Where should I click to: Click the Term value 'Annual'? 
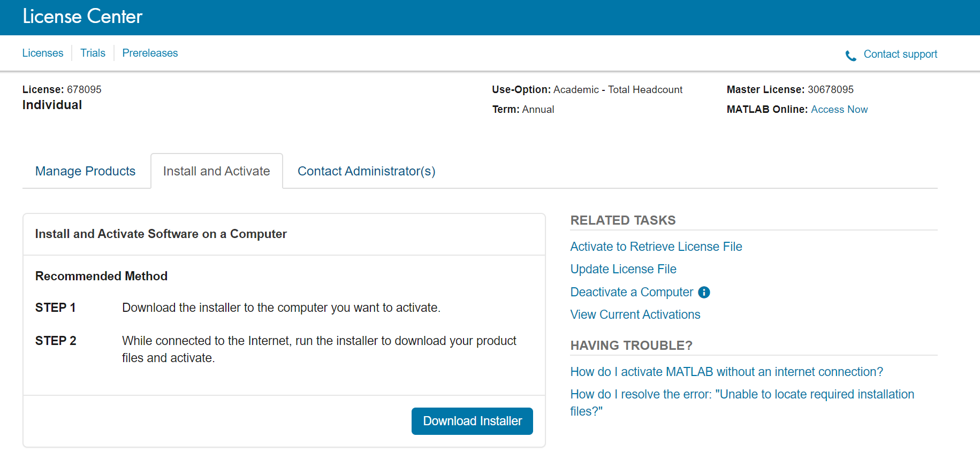tap(538, 109)
